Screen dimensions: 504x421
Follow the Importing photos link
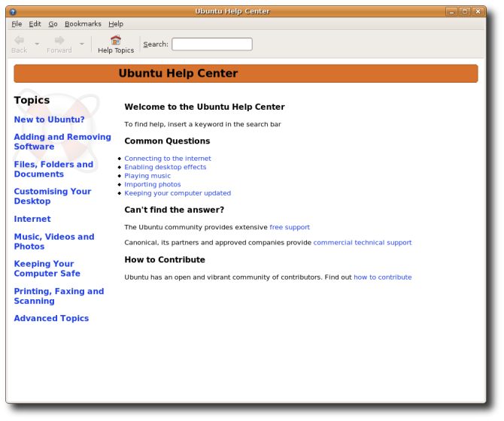(x=153, y=184)
